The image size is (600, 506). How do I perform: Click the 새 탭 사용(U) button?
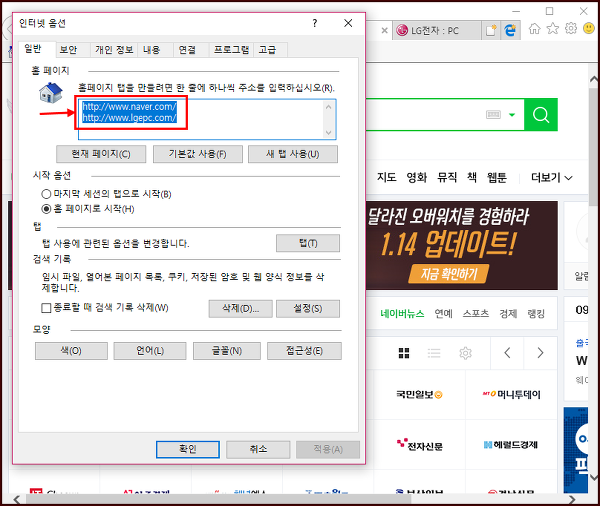click(x=293, y=154)
